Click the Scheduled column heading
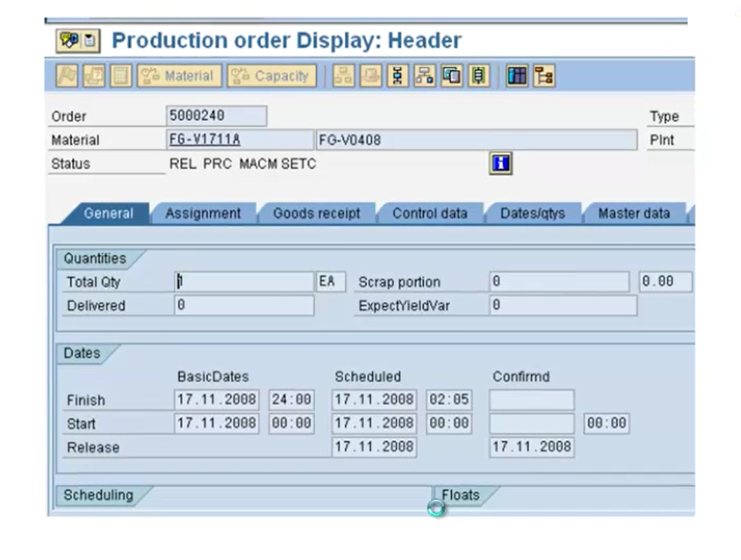 pyautogui.click(x=368, y=377)
